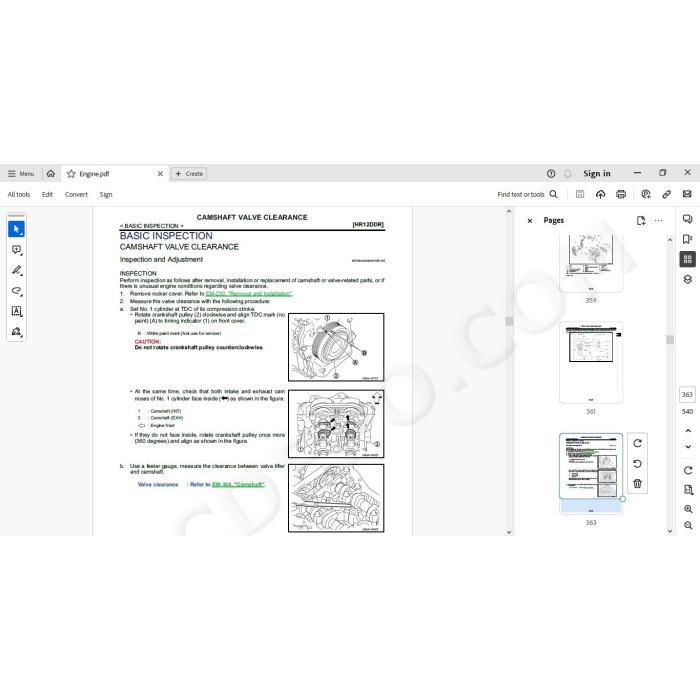This screenshot has width=700, height=700.
Task: Click the share with others icon
Action: (x=646, y=194)
